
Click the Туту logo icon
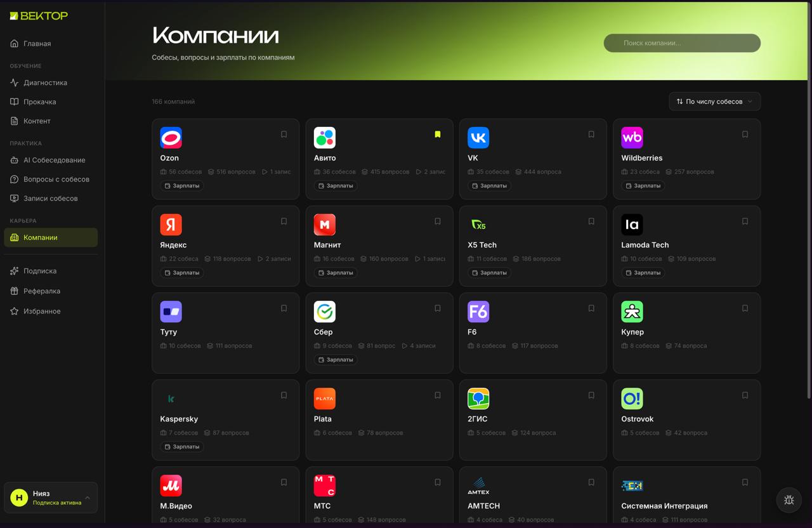point(171,312)
